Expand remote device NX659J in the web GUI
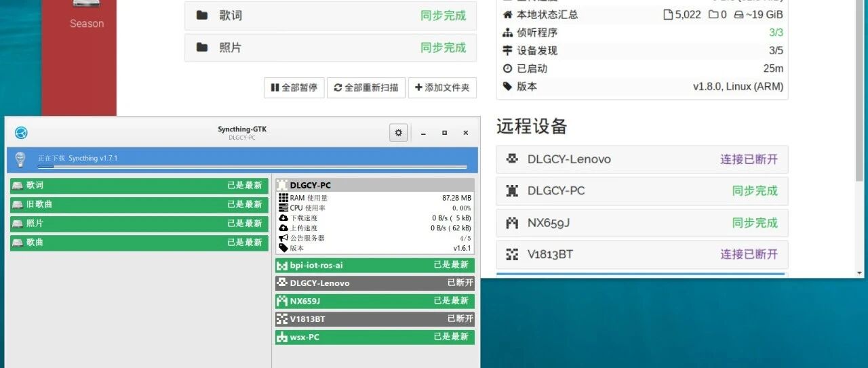 tap(642, 223)
